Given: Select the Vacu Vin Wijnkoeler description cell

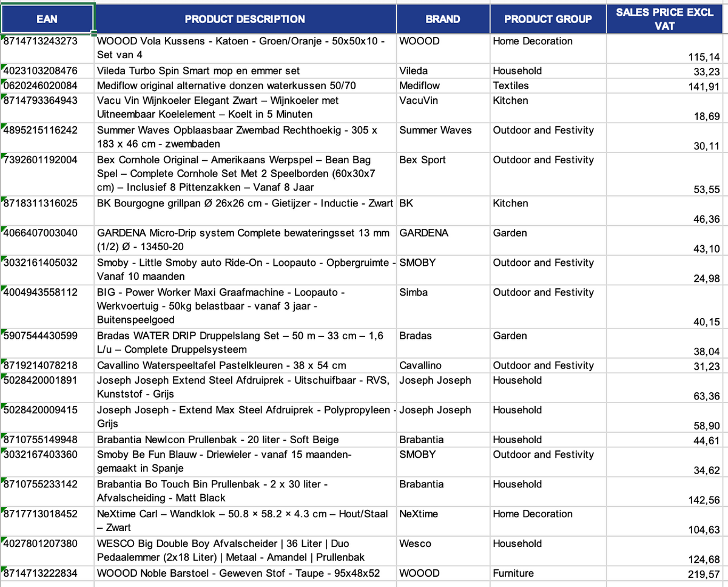Looking at the screenshot, I should pyautogui.click(x=245, y=107).
